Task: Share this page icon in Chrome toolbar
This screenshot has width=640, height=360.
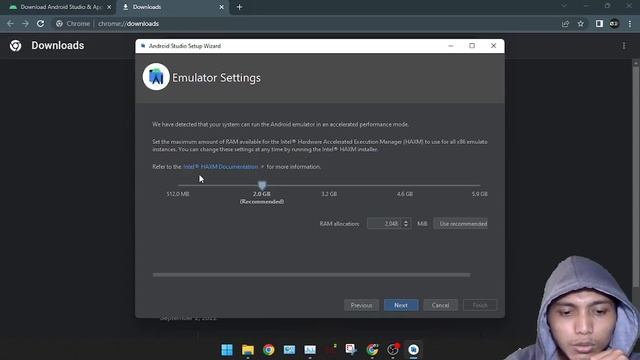Action: (x=565, y=24)
